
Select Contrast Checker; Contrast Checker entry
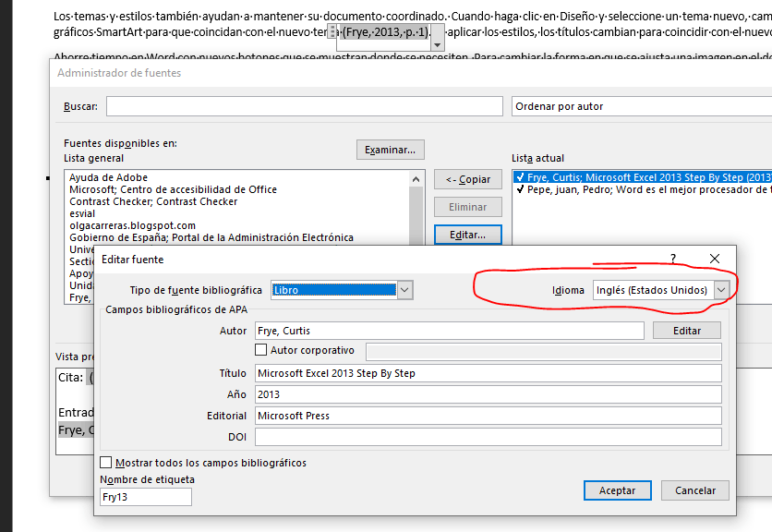tap(153, 201)
